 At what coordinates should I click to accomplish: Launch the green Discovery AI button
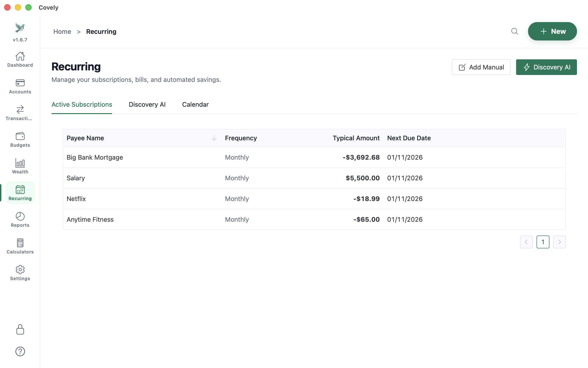pyautogui.click(x=546, y=67)
